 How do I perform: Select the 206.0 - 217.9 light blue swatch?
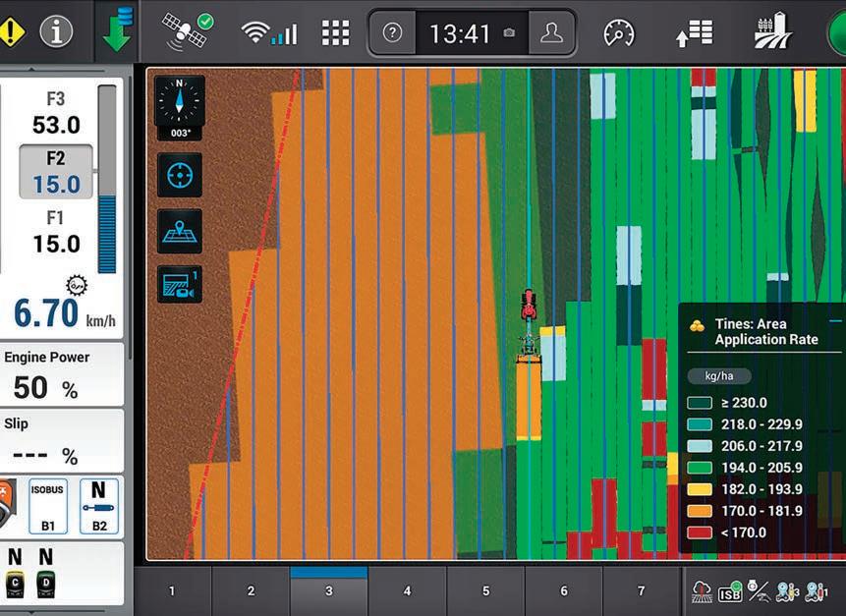click(x=700, y=446)
